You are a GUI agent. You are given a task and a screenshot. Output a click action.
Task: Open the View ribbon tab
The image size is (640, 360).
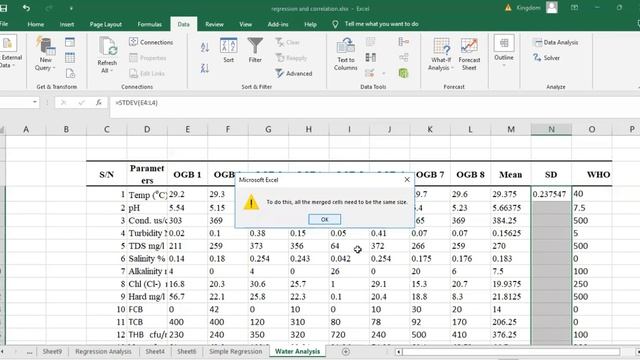(x=246, y=24)
